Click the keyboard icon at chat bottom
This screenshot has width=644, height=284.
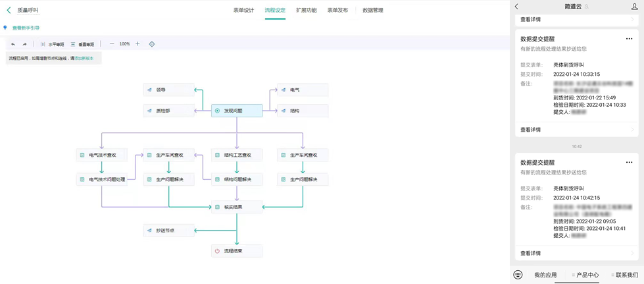pos(518,275)
